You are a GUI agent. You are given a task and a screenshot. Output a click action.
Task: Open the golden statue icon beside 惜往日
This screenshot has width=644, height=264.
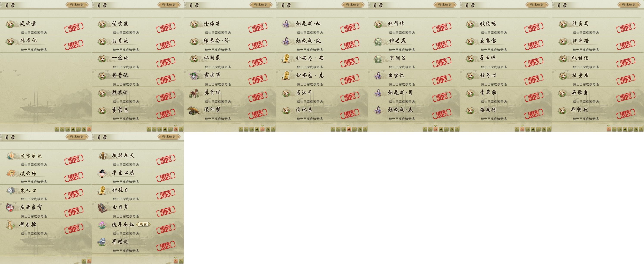click(102, 190)
